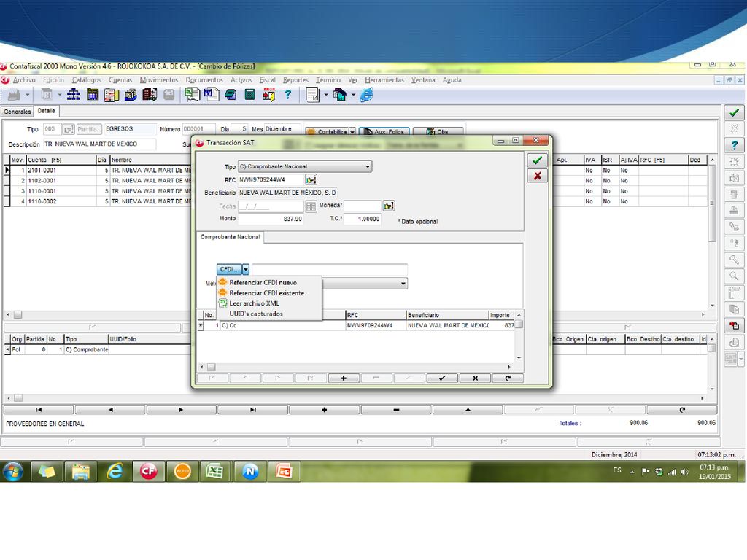Expand the bottom right sidebar dropdown arrow
Screen dimensions: 747x560
pyautogui.click(x=741, y=359)
